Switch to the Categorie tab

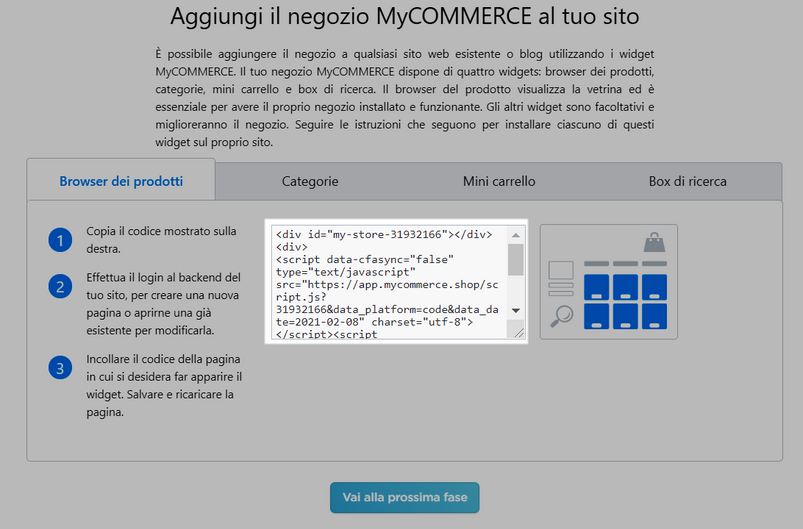310,181
